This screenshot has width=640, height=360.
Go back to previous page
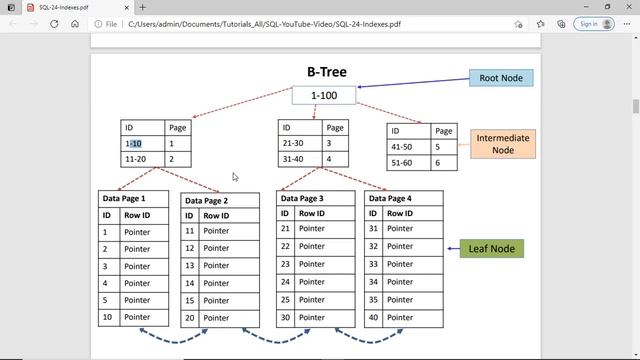(13, 24)
